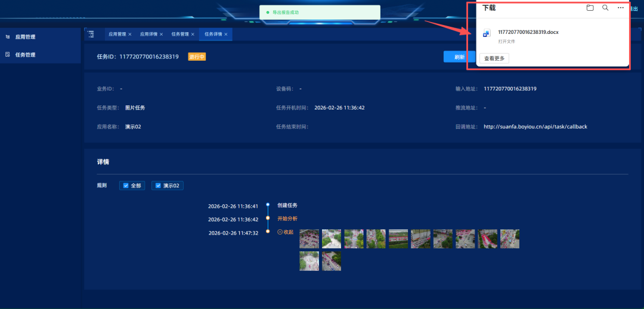Click the Word file icon for the docx
The image size is (644, 309).
coord(487,34)
